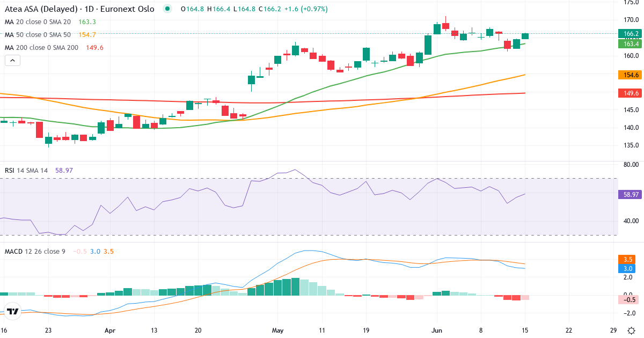Viewport: 644px width, 338px height.
Task: Click the 58.97 RSI axis label
Action: [x=631, y=195]
